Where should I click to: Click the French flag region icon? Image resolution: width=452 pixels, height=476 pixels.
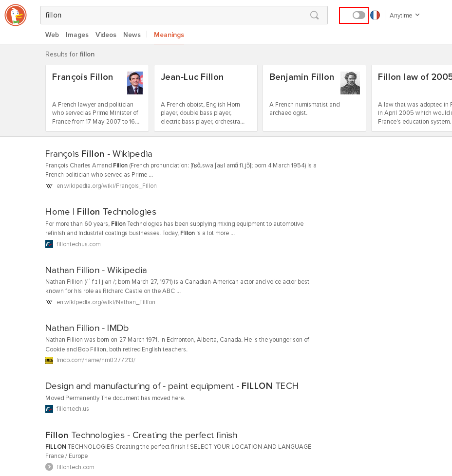click(375, 15)
